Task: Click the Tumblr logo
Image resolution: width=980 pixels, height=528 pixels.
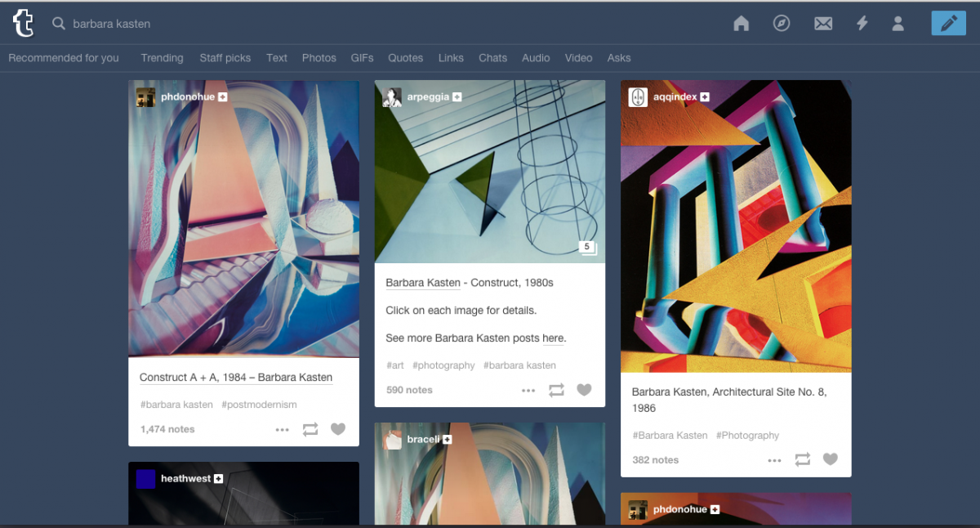Action: coord(24,24)
